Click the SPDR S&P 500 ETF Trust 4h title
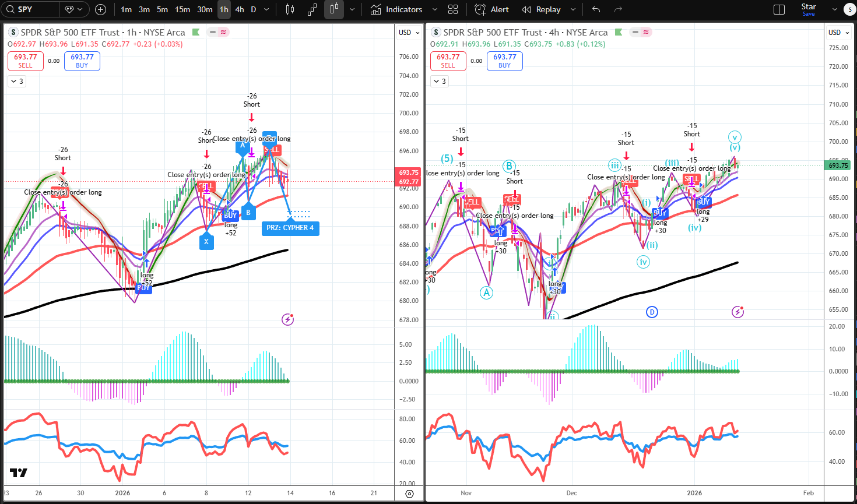This screenshot has width=857, height=504. point(525,32)
